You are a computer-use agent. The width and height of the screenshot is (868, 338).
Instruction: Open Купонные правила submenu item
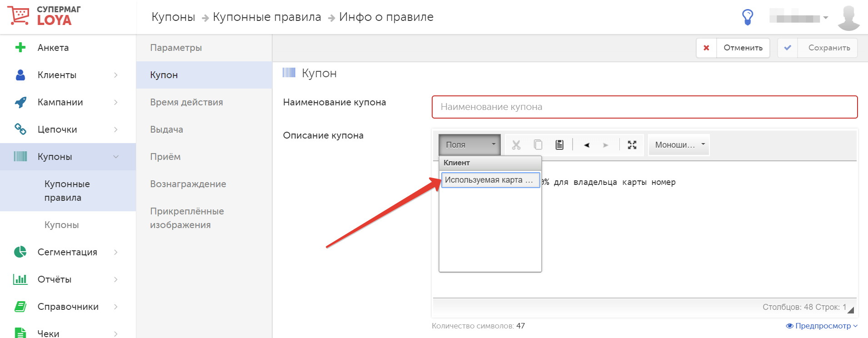67,191
